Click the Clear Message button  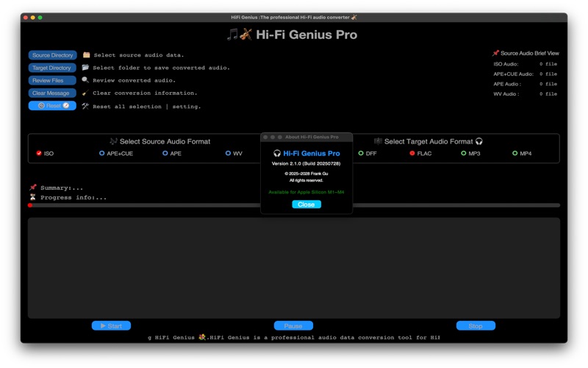pos(52,93)
